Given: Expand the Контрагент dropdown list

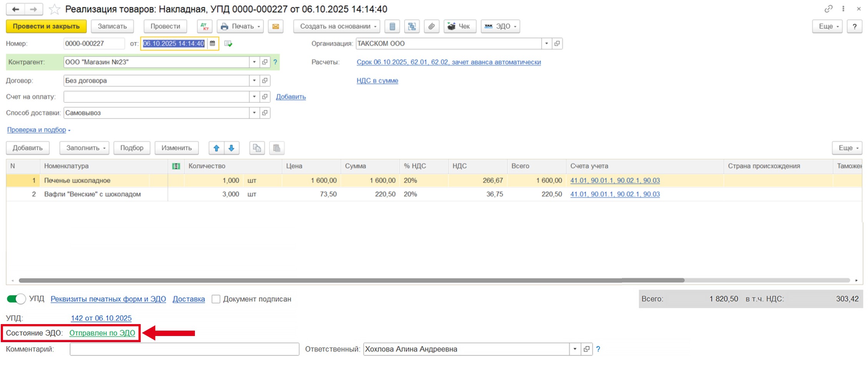Looking at the screenshot, I should click(254, 62).
